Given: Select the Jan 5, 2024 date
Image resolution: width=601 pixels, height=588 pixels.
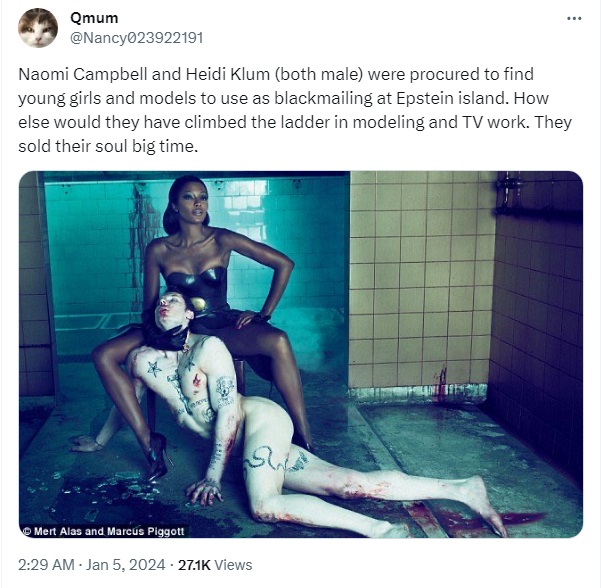Looking at the screenshot, I should (x=125, y=565).
